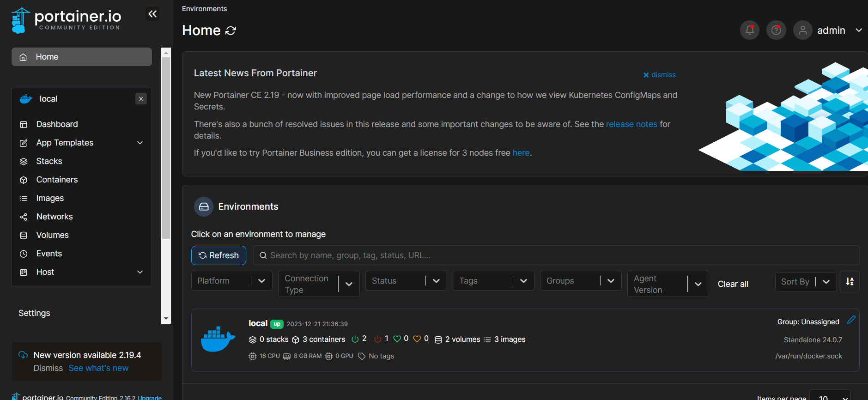Click the refresh icon beside Home title

pos(231,31)
